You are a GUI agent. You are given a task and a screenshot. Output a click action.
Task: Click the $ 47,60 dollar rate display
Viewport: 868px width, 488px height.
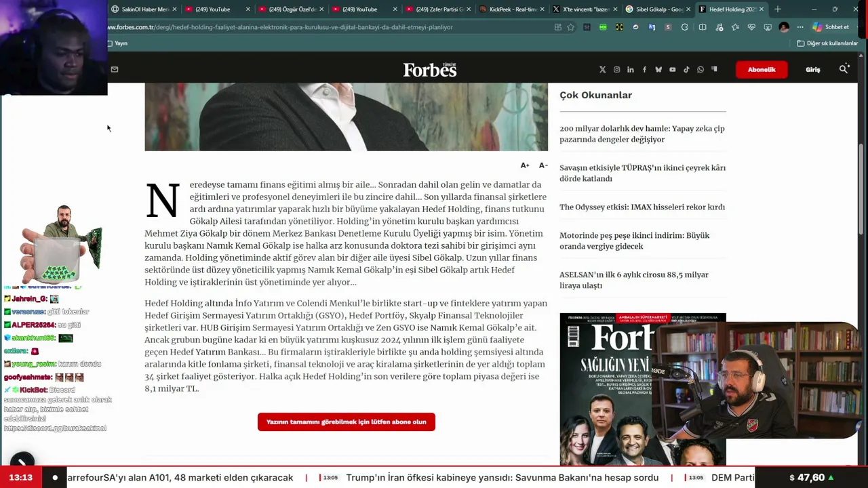(x=812, y=478)
